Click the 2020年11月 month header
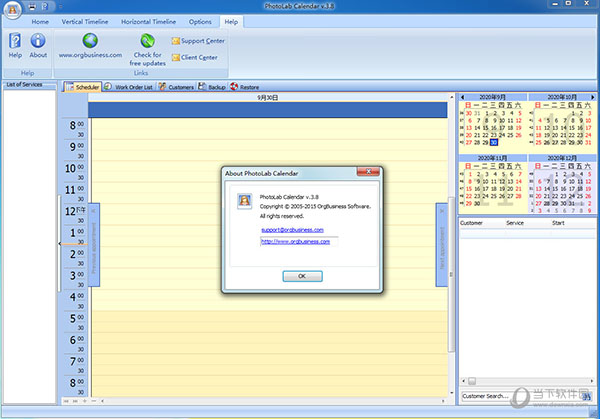 click(492, 158)
